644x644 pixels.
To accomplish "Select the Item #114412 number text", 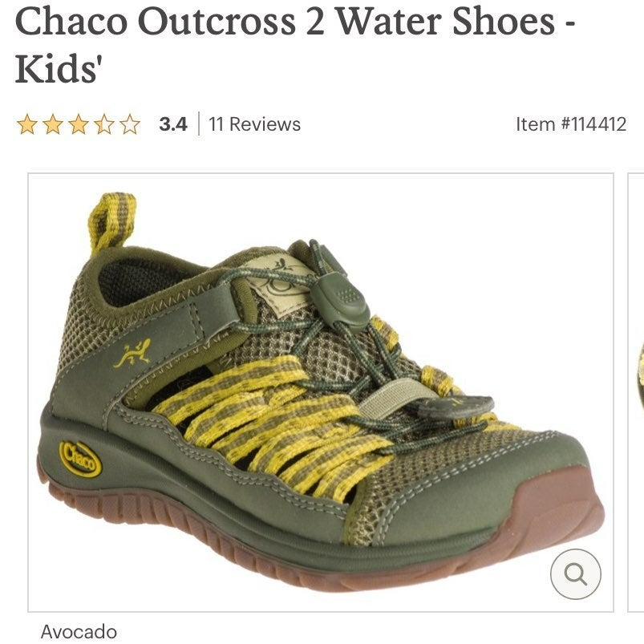I will click(571, 124).
